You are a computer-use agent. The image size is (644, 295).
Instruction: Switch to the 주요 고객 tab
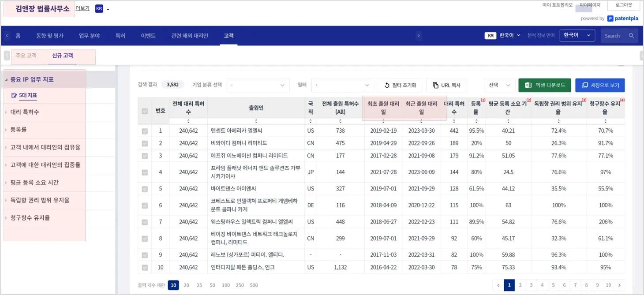(26, 56)
